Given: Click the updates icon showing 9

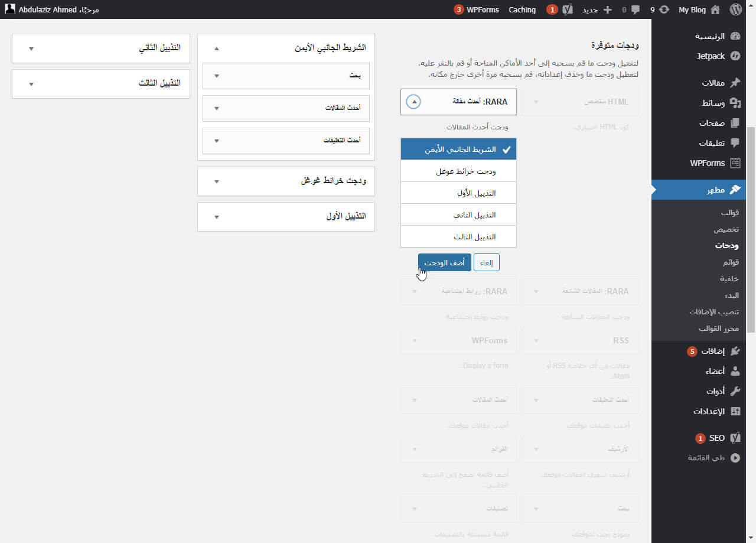Looking at the screenshot, I should tap(664, 9).
